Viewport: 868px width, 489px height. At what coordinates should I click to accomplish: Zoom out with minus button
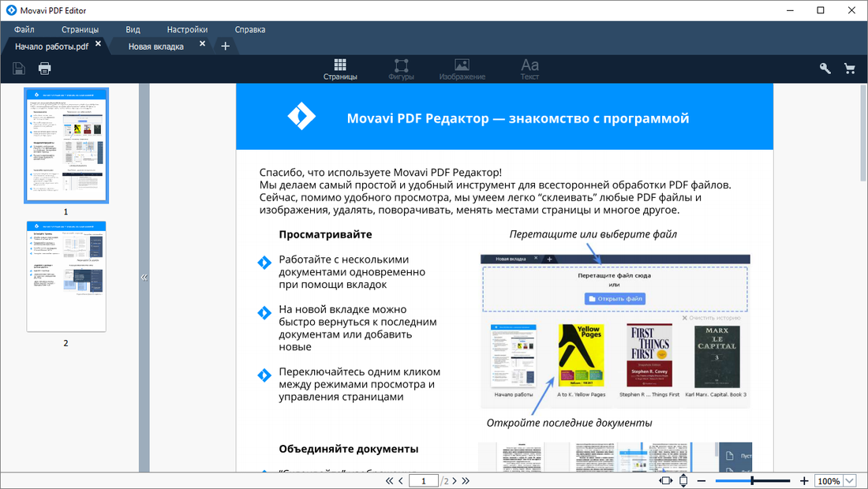(702, 480)
